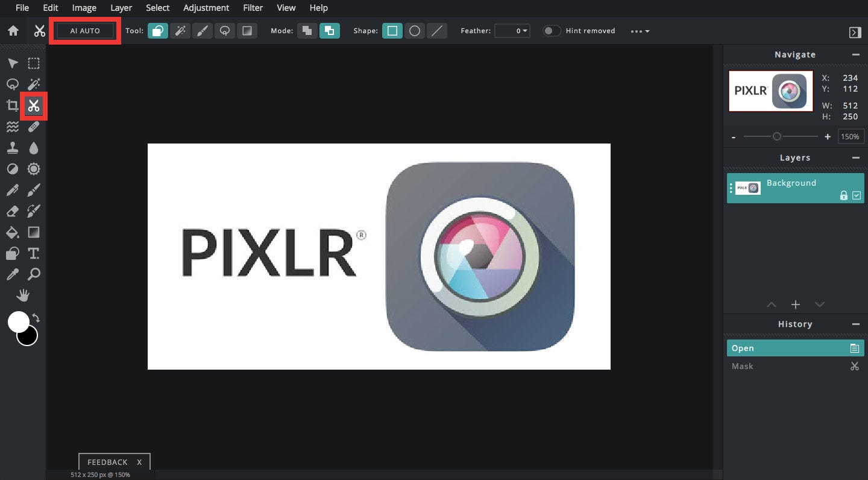868x480 pixels.
Task: Click the Navigate zoom slider handle
Action: tap(777, 137)
